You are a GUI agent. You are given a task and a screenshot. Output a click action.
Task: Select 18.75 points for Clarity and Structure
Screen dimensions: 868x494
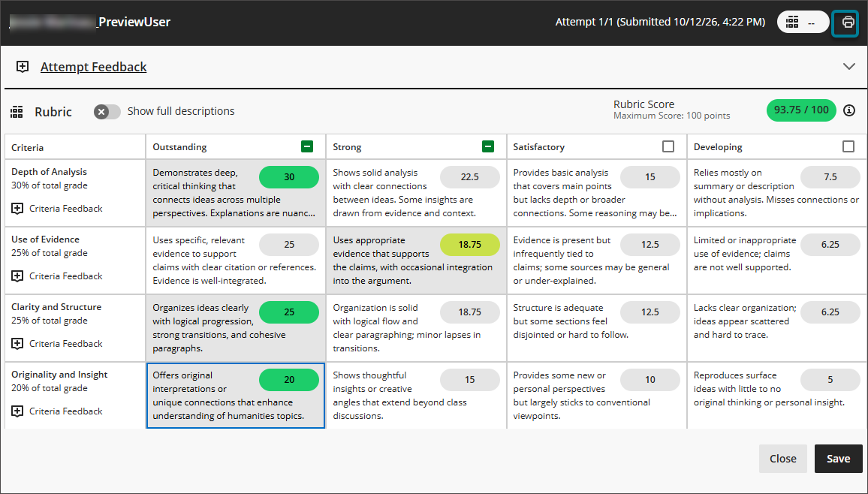coord(469,312)
